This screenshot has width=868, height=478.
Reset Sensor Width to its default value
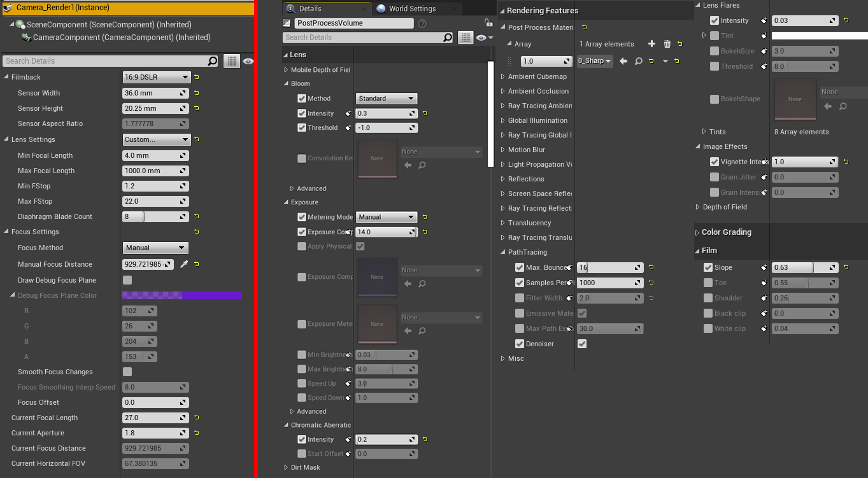(x=196, y=93)
